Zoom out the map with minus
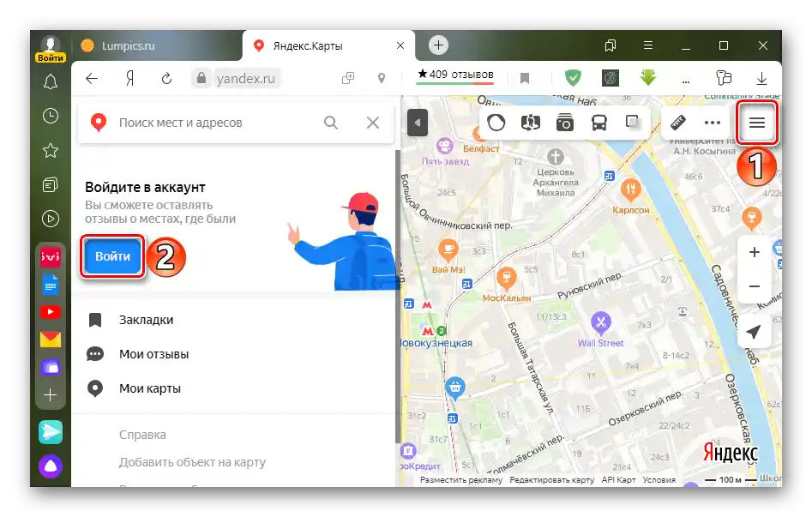 (755, 286)
